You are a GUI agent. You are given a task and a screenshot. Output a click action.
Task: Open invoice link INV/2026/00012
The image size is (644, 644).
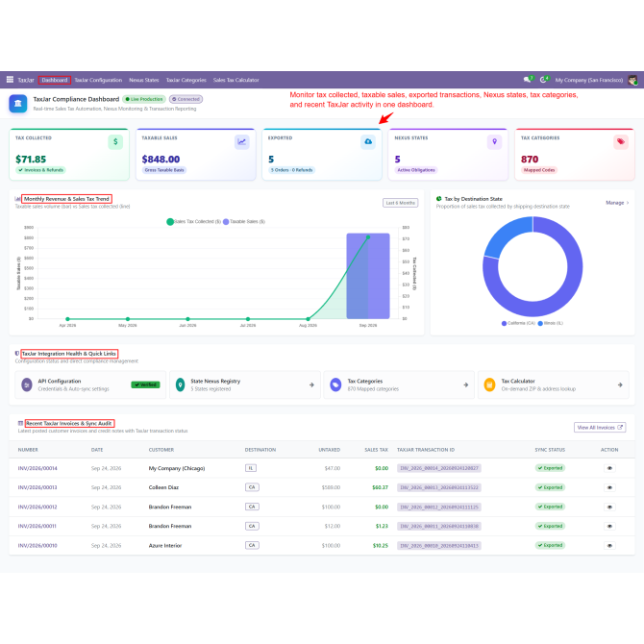pyautogui.click(x=37, y=507)
